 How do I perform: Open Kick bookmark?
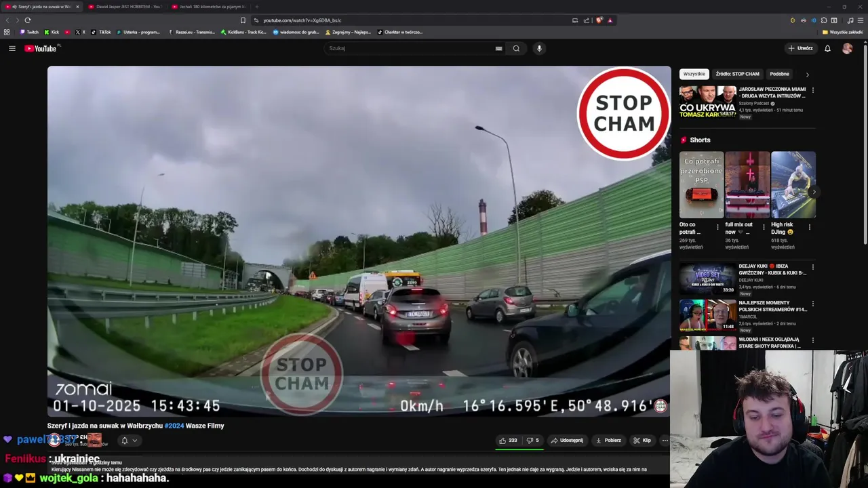(x=52, y=32)
